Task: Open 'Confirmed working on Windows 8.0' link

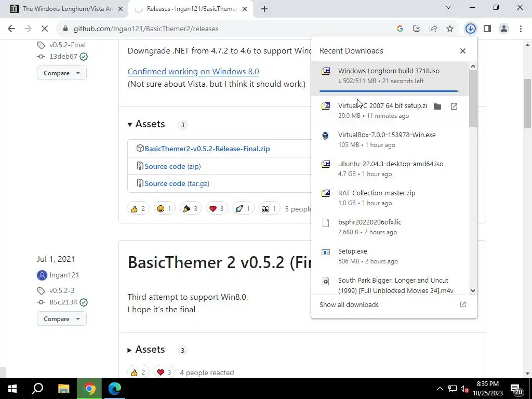Action: click(x=193, y=72)
